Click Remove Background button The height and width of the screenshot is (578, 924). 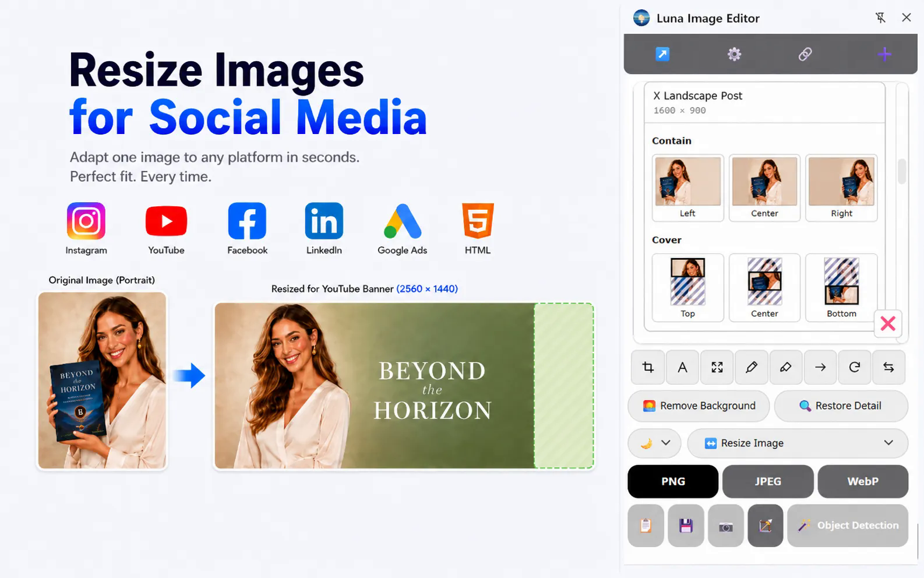tap(699, 406)
